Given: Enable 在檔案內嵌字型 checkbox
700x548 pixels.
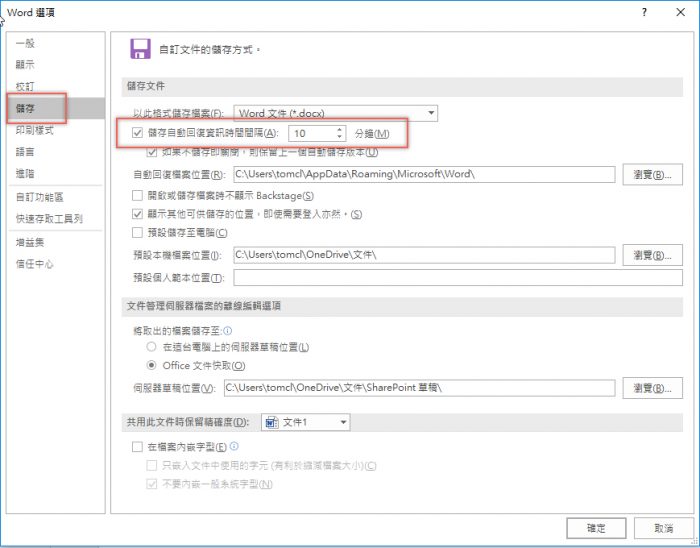Looking at the screenshot, I should click(x=138, y=447).
